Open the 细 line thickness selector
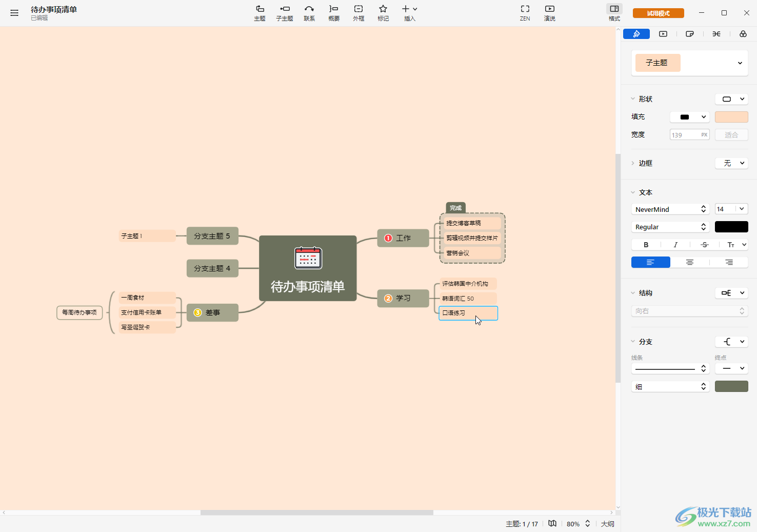This screenshot has width=757, height=532. [x=670, y=387]
